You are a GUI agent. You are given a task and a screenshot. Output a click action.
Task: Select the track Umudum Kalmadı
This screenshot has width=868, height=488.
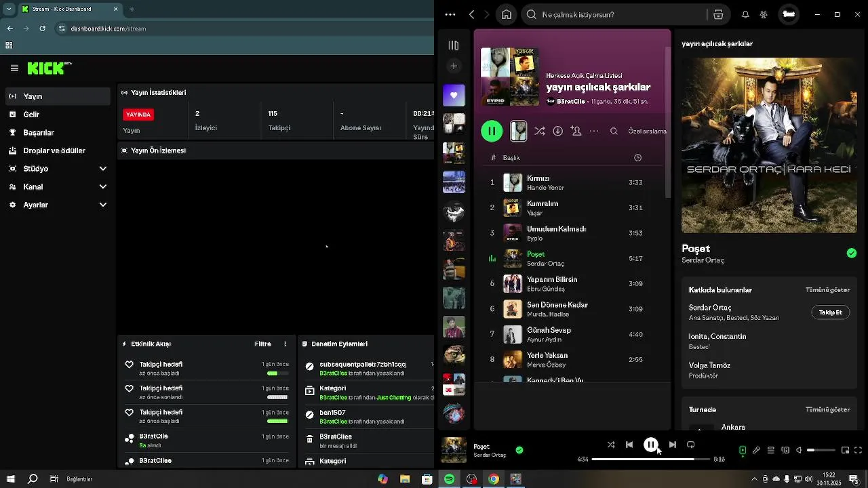coord(572,233)
